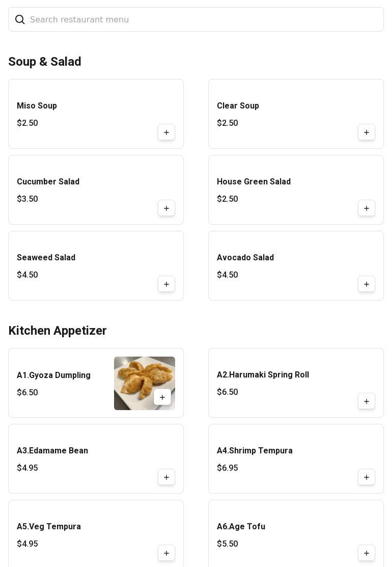
Task: Add House Green Salad to order
Action: point(367,208)
